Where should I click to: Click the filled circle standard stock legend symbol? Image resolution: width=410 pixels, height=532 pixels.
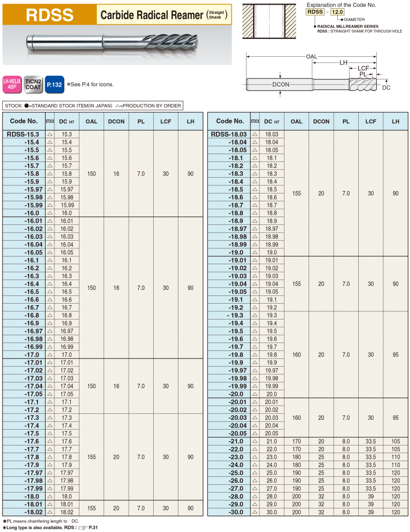[27, 106]
